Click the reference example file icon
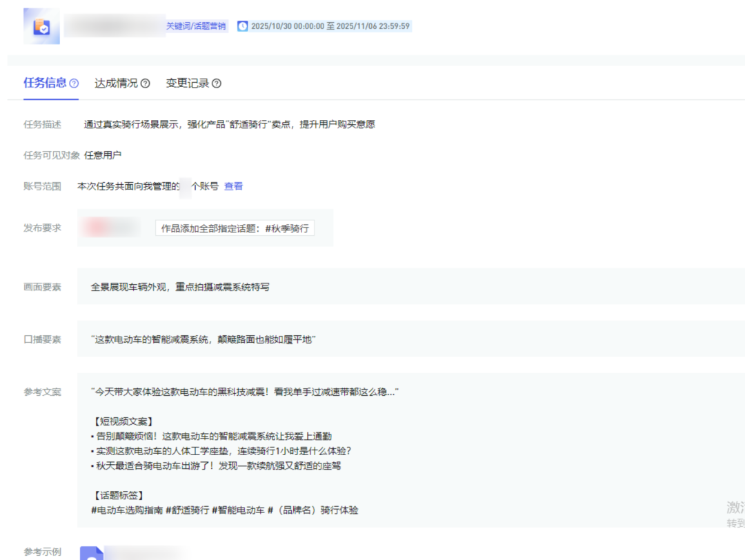The image size is (745, 560). tap(92, 553)
